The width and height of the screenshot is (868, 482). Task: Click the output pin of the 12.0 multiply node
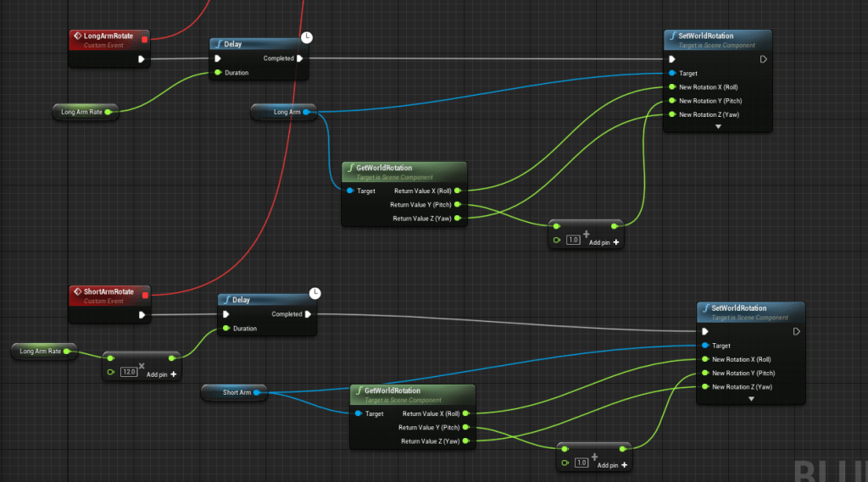pos(172,358)
